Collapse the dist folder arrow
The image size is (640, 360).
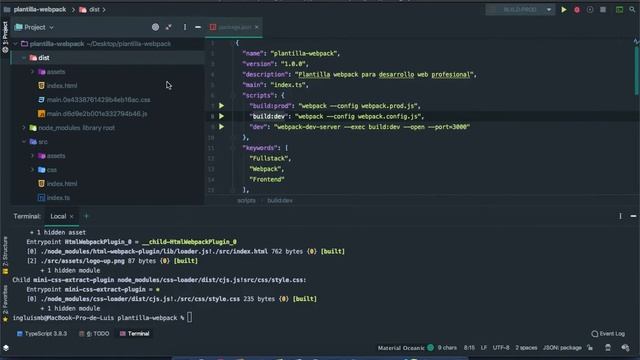(x=24, y=58)
